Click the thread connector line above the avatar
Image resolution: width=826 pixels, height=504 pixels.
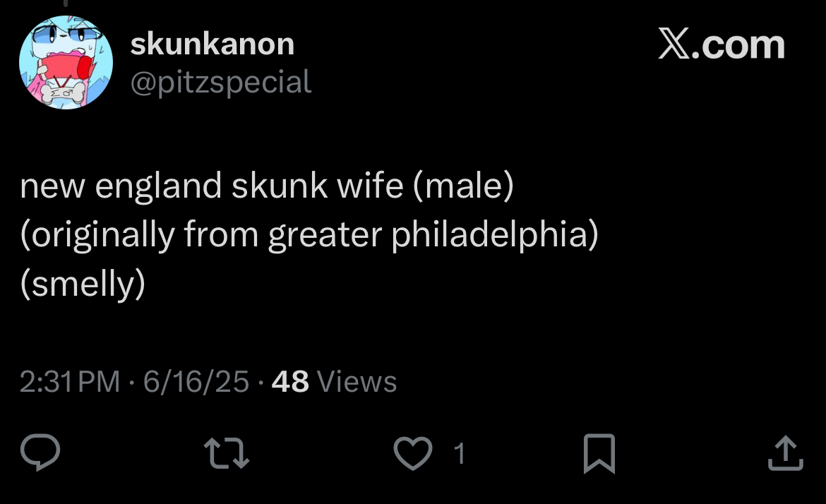[x=64, y=4]
